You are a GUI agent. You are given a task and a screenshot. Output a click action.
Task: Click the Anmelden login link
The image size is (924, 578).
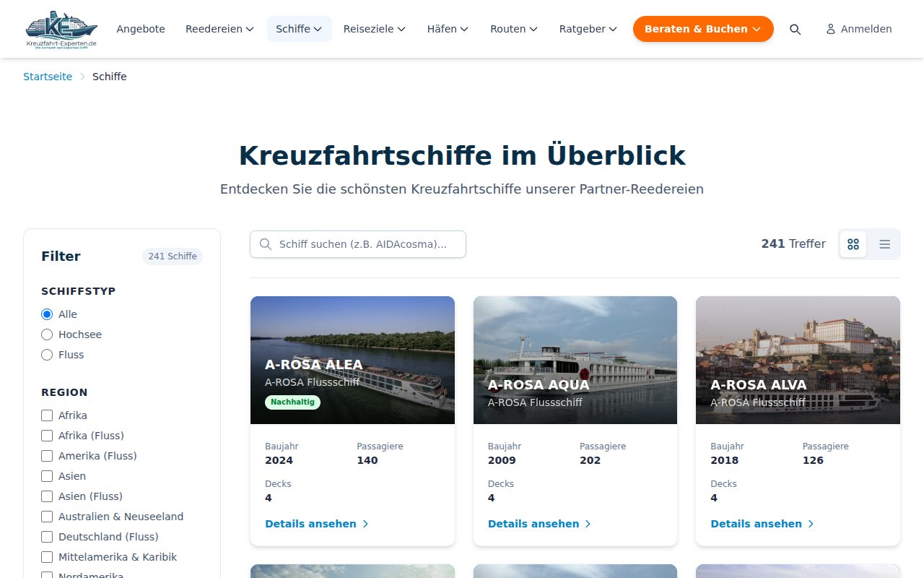859,29
